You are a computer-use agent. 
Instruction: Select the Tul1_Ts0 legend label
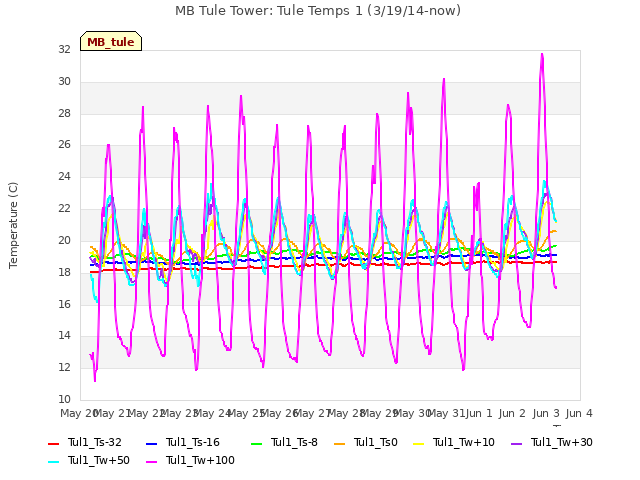(376, 442)
